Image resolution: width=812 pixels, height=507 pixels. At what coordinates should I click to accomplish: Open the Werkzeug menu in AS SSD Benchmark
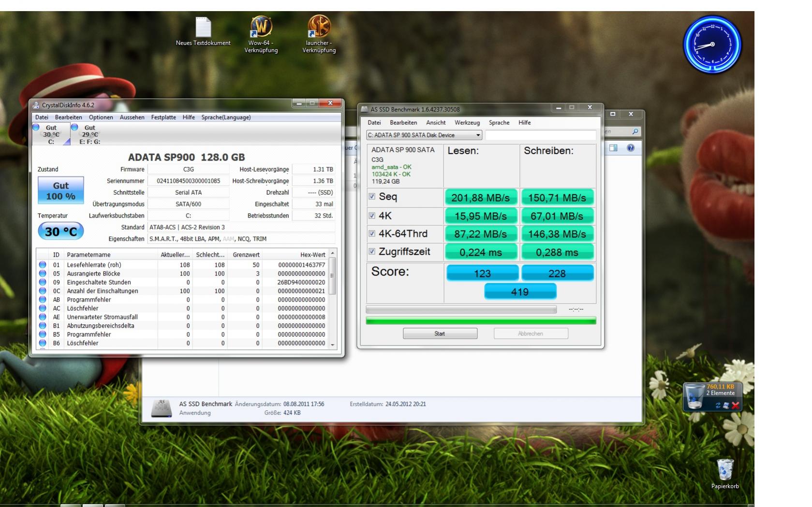tap(467, 123)
